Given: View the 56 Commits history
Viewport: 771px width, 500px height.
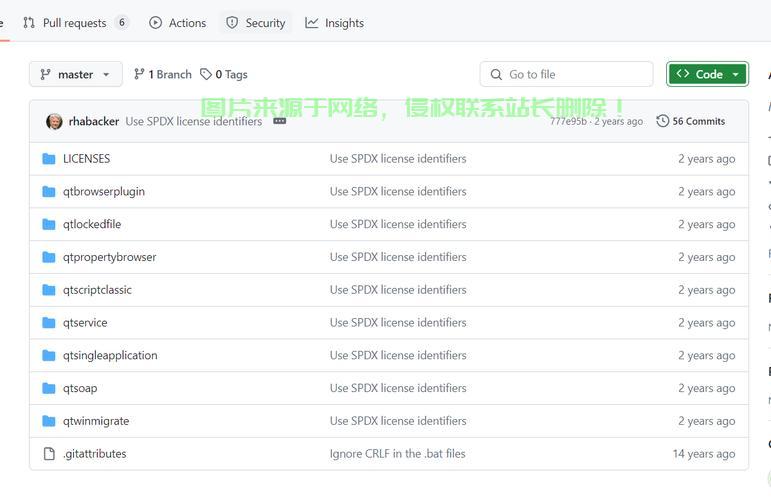Looking at the screenshot, I should 691,121.
